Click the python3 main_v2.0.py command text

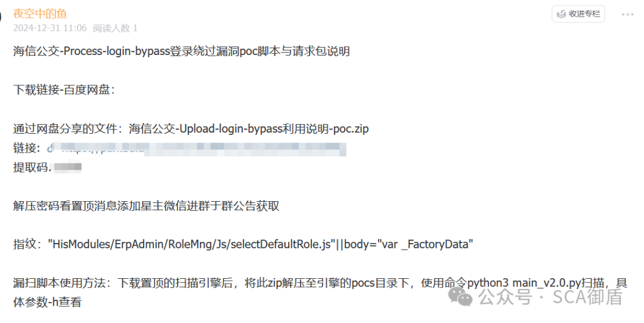[x=524, y=283]
